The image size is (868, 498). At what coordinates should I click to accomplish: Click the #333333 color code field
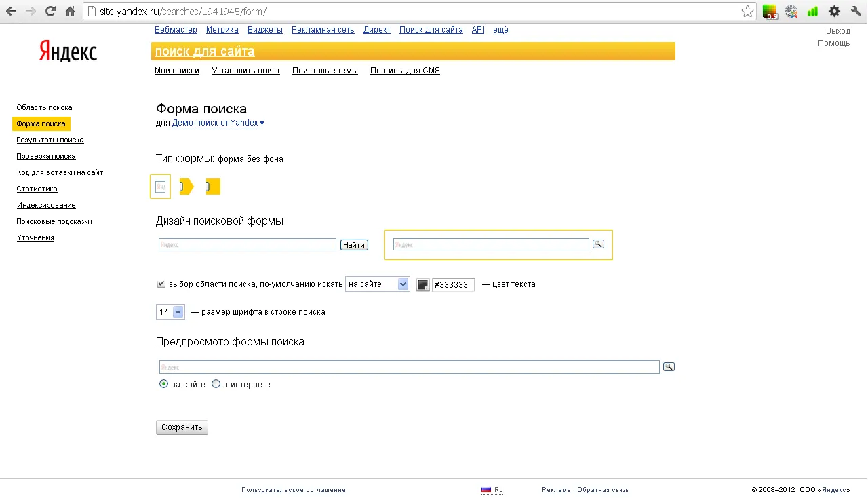pos(453,285)
